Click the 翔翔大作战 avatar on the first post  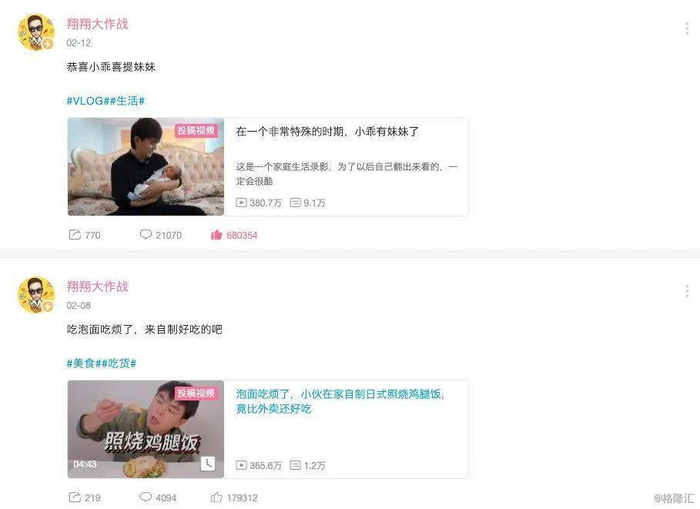click(x=36, y=32)
